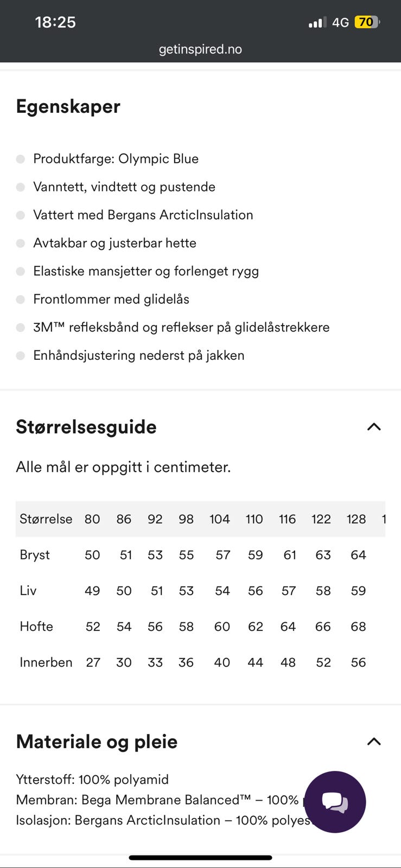Tap the cellular signal bars icon
This screenshot has height=868, width=401.
pyautogui.click(x=317, y=22)
